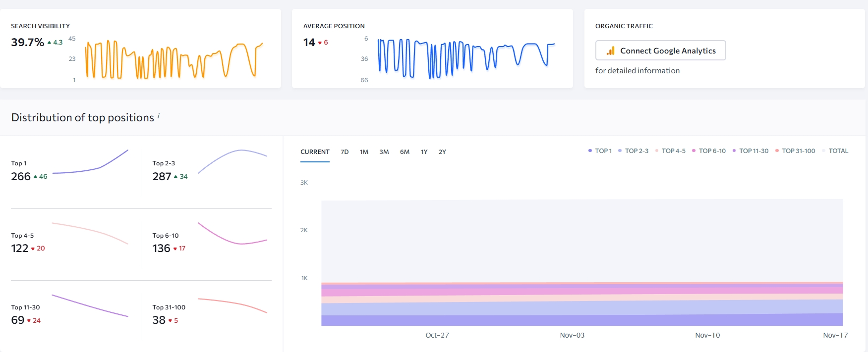The image size is (868, 352).
Task: Toggle the TOP 1 legend series
Action: tap(600, 151)
